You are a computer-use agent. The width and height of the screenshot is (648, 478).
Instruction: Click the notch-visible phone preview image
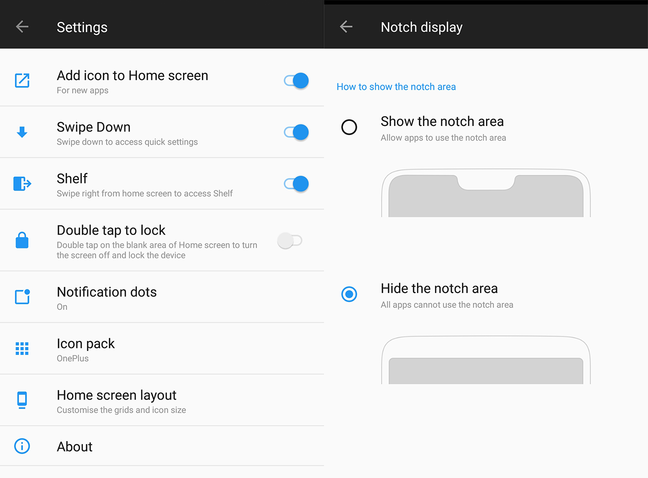486,193
